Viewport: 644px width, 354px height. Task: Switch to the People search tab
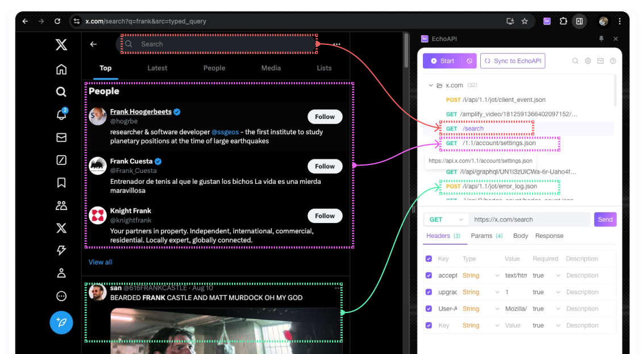click(214, 68)
